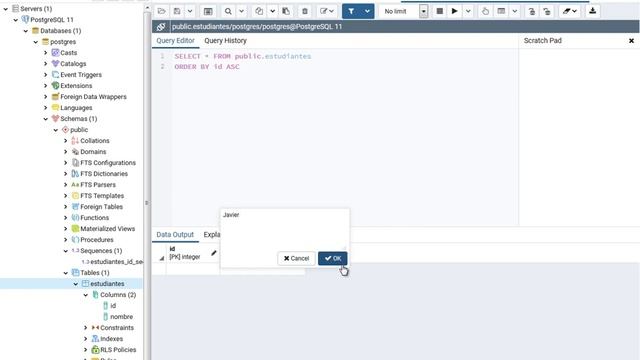640x360 pixels.
Task: Expand the Event Triggers node
Action: point(46,75)
